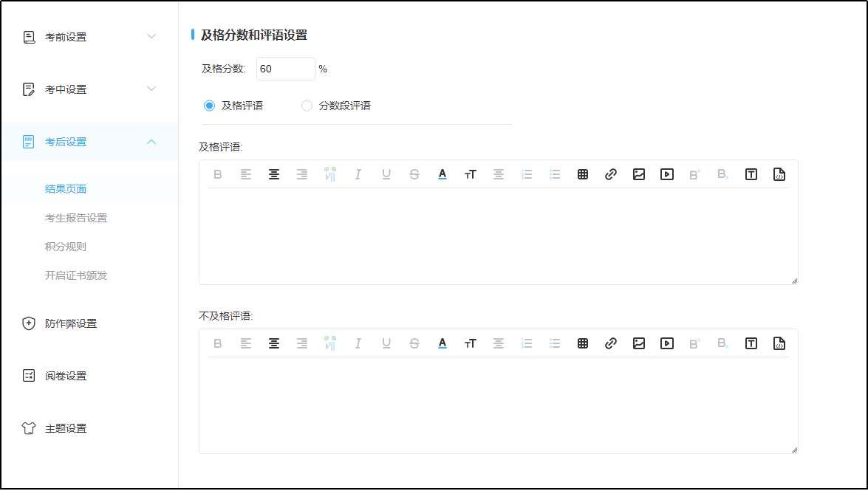Expand the 考中设置 section

74,89
